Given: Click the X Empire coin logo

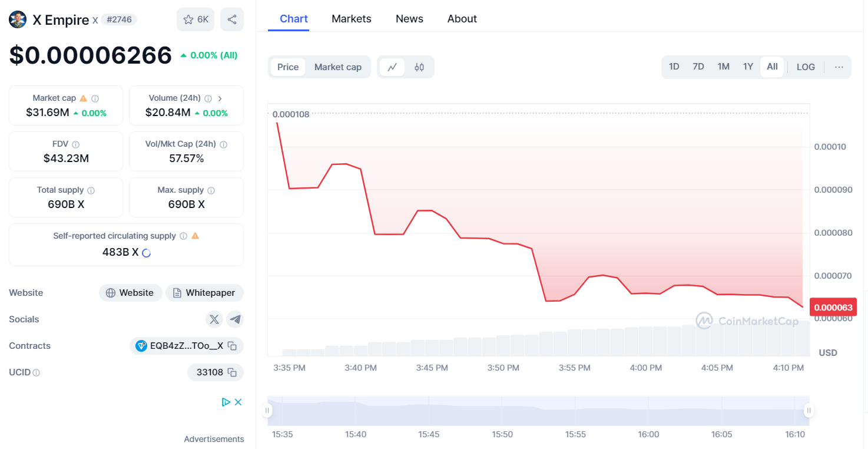Looking at the screenshot, I should pyautogui.click(x=18, y=19).
